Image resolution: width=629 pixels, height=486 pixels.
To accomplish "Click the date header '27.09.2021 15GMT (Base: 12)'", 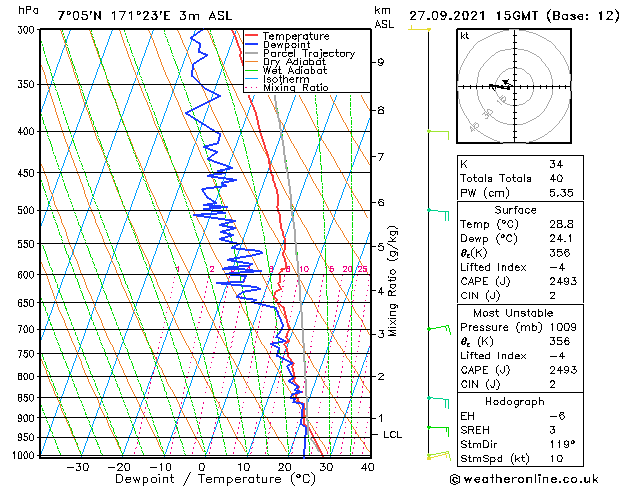I will point(514,16).
